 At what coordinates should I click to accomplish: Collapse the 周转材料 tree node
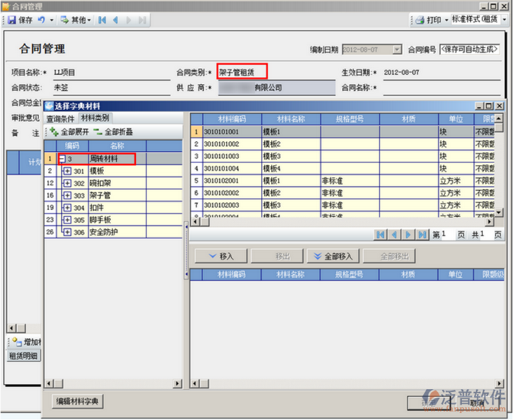pyautogui.click(x=62, y=159)
